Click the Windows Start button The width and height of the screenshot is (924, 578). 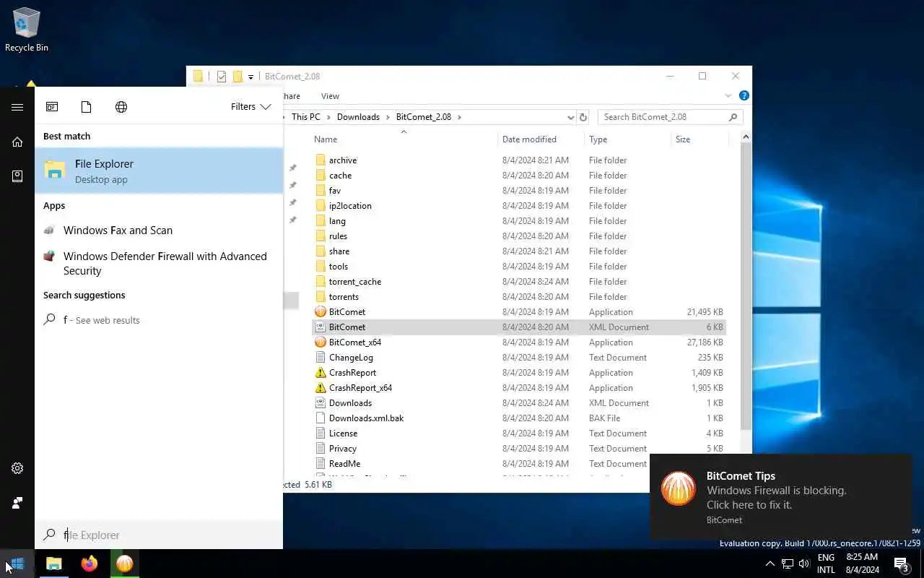pyautogui.click(x=17, y=564)
